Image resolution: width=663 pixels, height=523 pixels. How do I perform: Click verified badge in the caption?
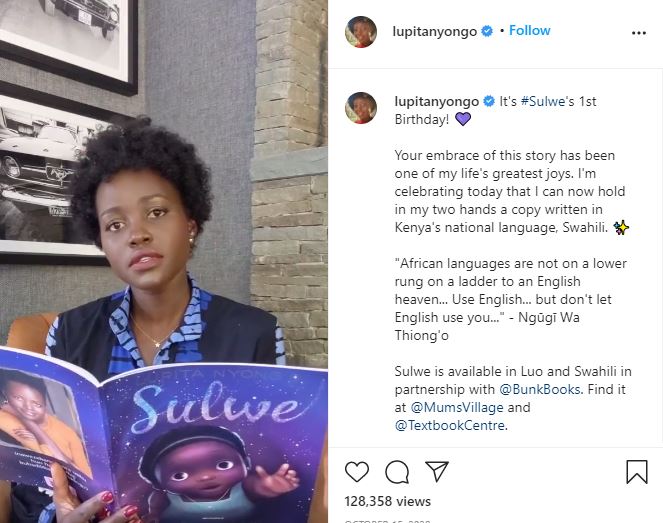[489, 101]
